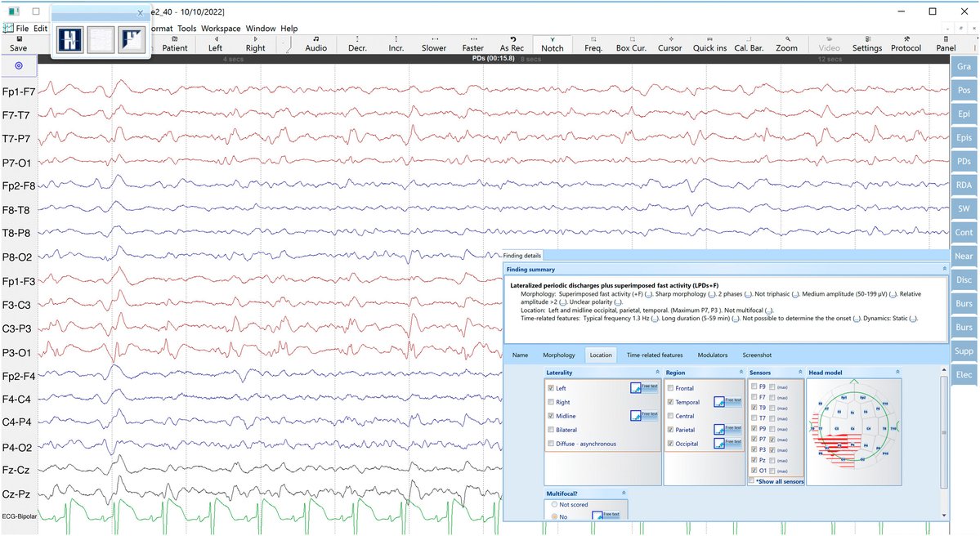Viewport: 980px width, 536px height.
Task: Check the Right laterality checkbox
Action: [x=551, y=402]
